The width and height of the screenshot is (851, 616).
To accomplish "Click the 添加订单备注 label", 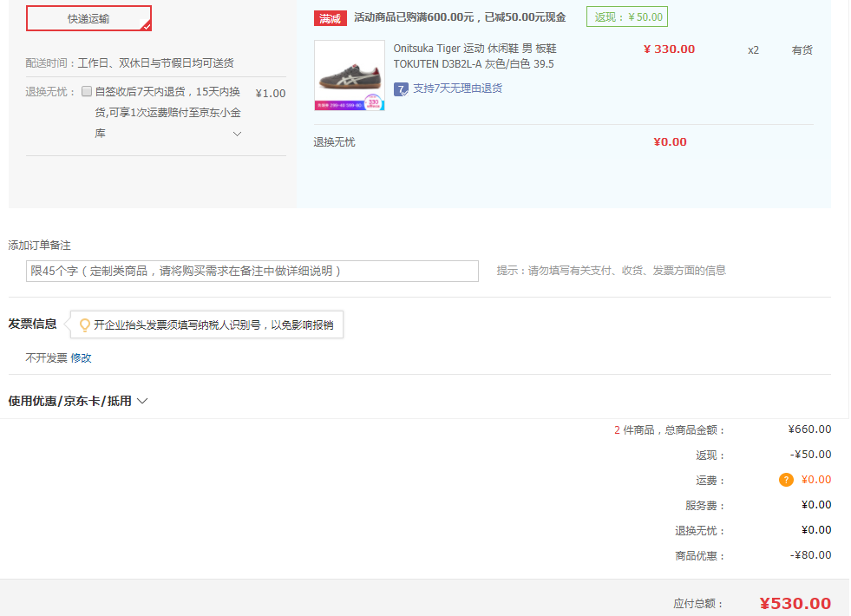I will click(x=40, y=246).
